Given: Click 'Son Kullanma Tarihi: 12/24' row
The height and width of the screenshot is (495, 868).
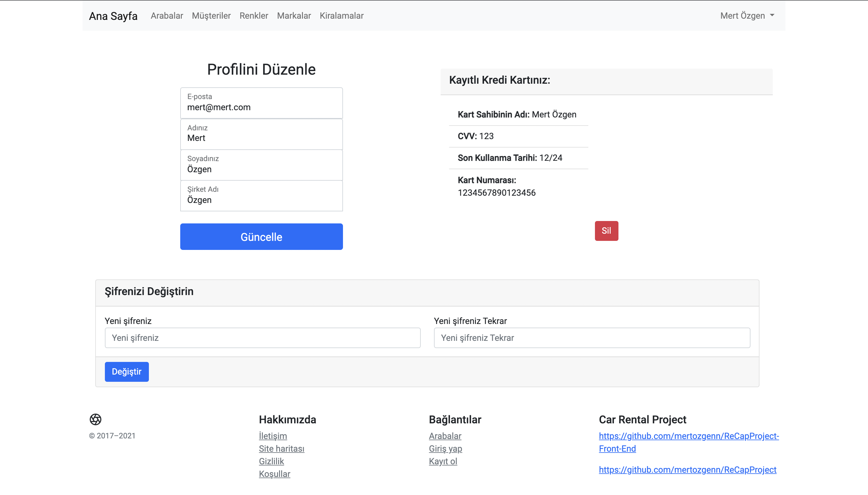Looking at the screenshot, I should coord(519,158).
